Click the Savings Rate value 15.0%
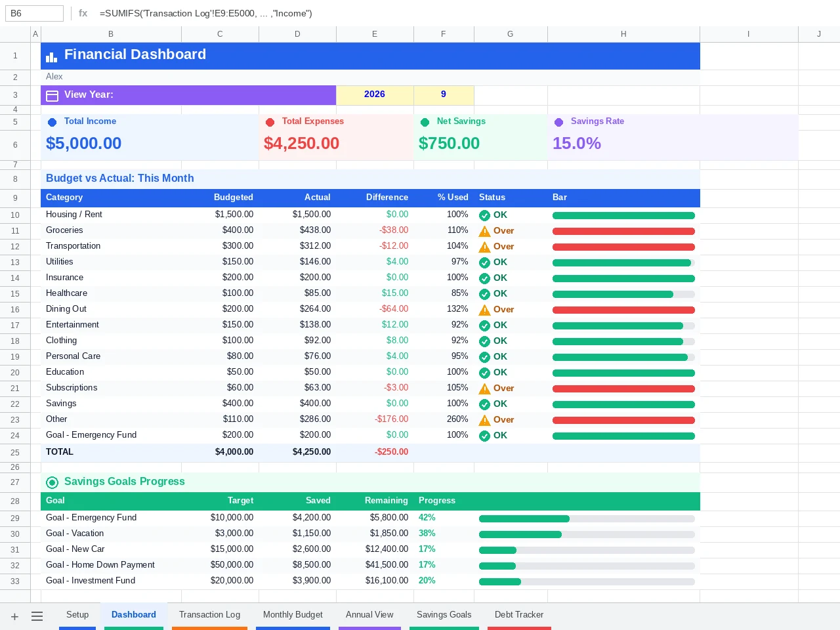Viewport: 840px width, 630px height. tap(577, 144)
